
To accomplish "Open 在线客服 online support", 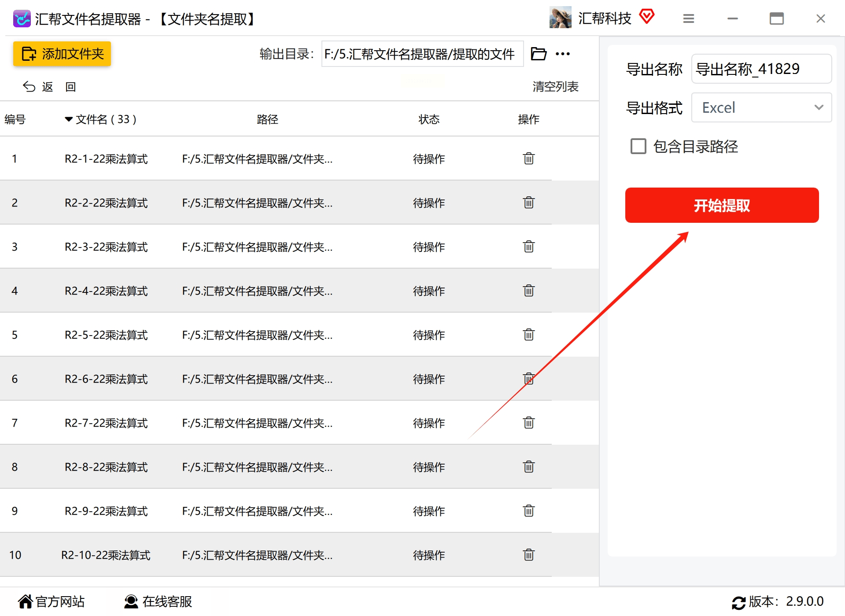I will (158, 601).
